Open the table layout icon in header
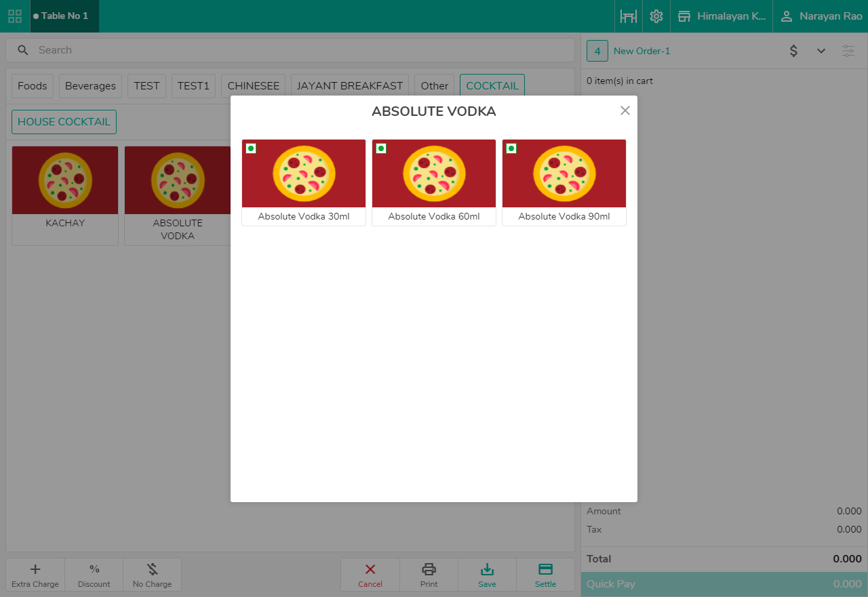The height and width of the screenshot is (597, 868). 629,16
